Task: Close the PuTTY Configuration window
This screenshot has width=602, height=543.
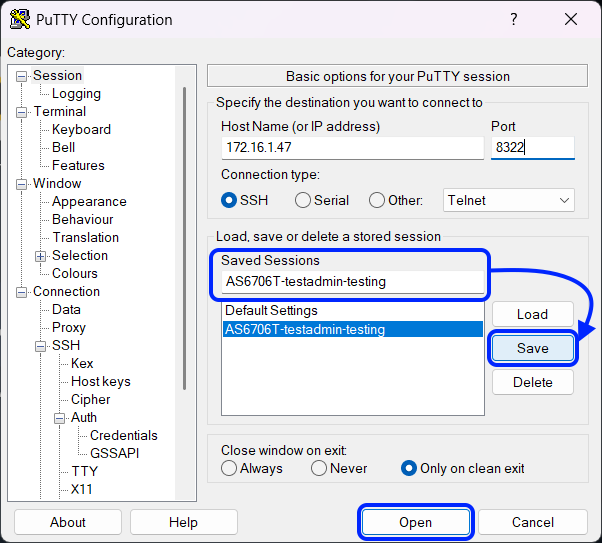Action: pos(571,19)
